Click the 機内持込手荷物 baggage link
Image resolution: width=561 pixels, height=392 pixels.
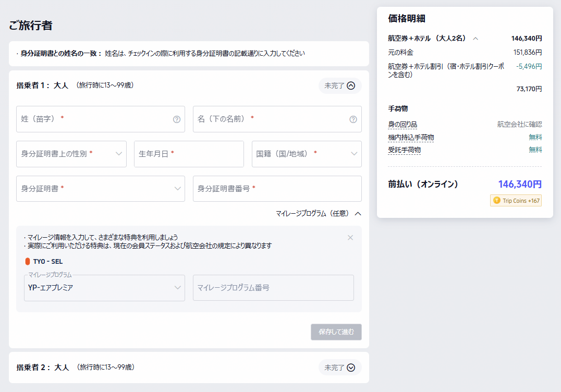click(411, 137)
